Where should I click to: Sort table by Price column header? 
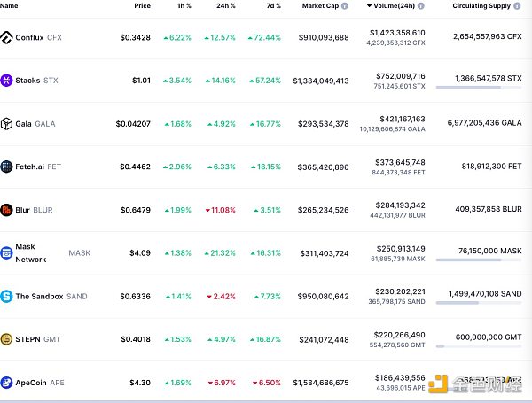[142, 6]
